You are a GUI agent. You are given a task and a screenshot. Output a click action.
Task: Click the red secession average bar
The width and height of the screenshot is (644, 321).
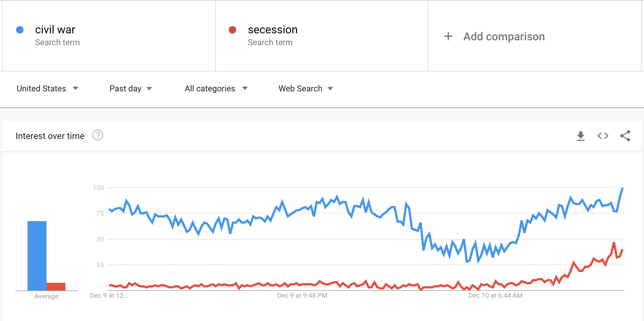(56, 287)
